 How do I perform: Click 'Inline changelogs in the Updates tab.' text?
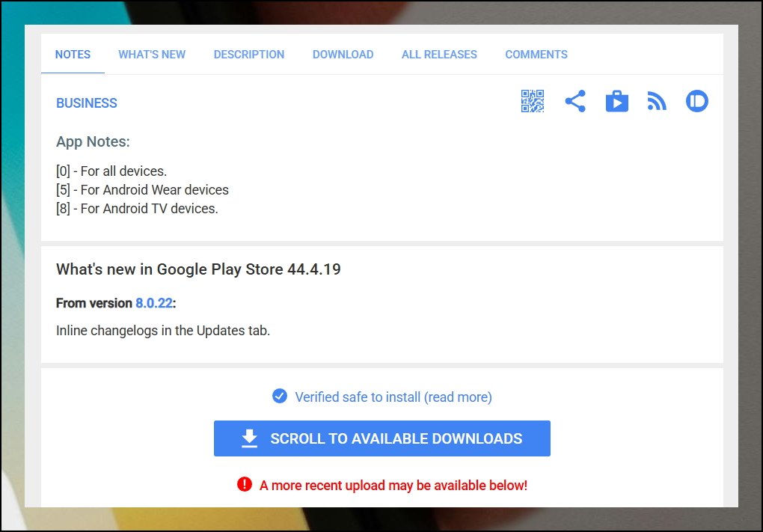163,331
